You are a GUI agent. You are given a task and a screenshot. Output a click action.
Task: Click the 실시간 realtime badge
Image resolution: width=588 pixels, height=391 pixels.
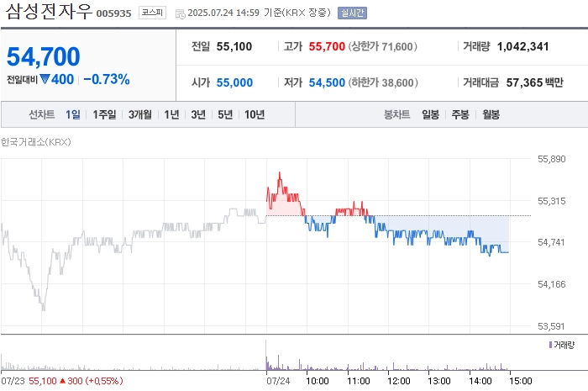[352, 13]
